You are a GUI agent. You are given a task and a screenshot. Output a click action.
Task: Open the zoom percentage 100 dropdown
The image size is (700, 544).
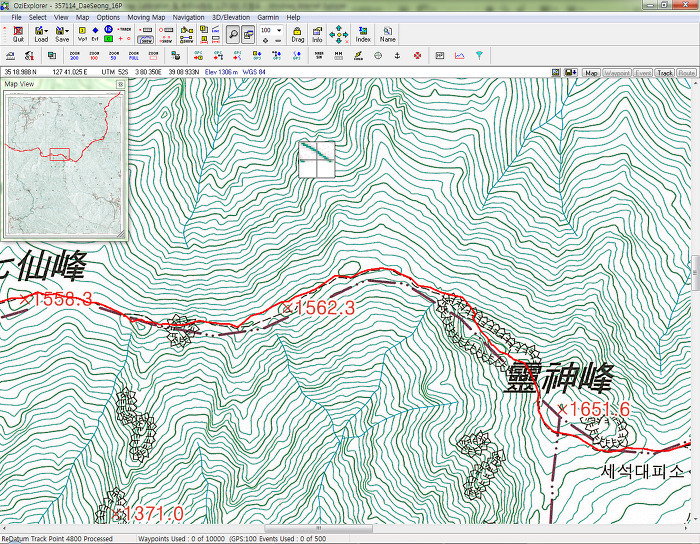point(279,30)
